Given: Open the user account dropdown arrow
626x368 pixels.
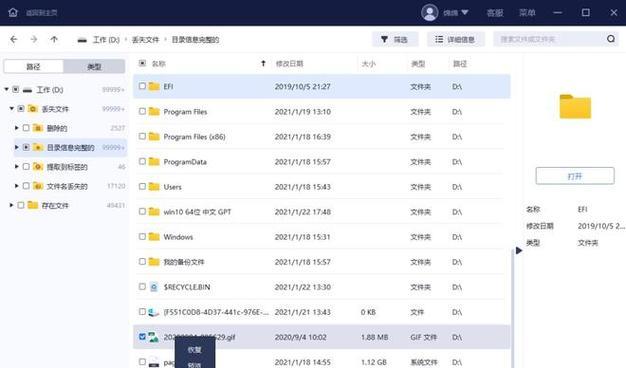Looking at the screenshot, I should point(465,12).
